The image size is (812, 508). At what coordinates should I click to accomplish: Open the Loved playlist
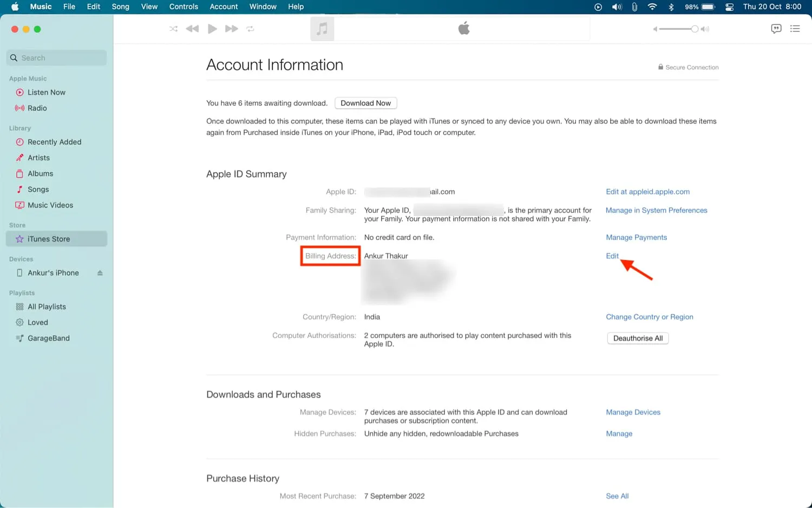57,322
